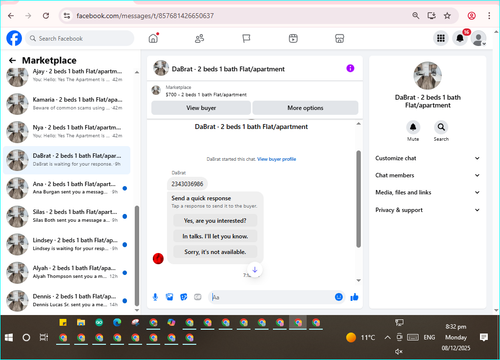Expand Privacy & support section
500x360 pixels.
[428, 210]
